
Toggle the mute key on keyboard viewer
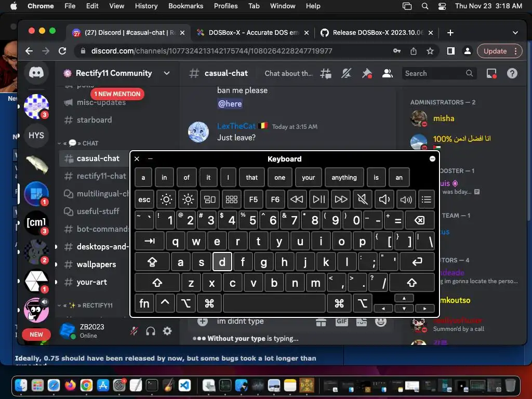click(362, 199)
